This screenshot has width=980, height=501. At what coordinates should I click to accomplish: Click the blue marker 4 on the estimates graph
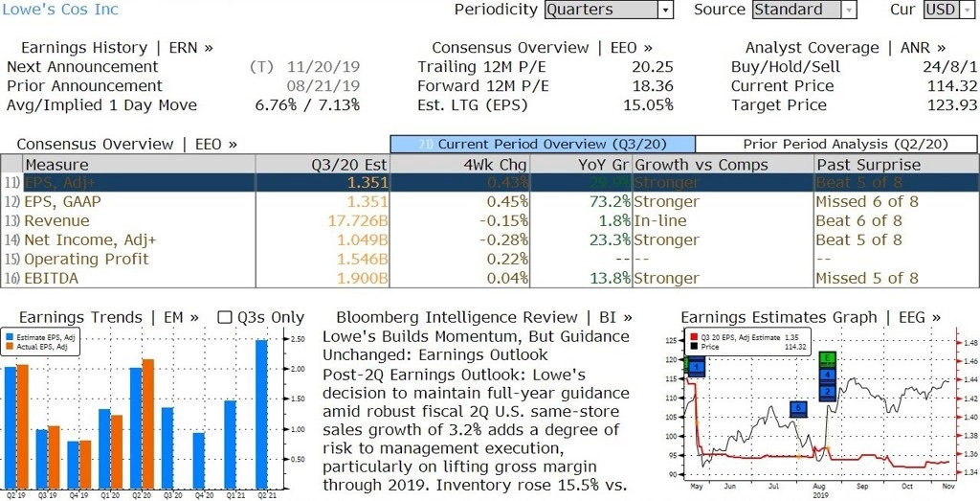pos(828,375)
